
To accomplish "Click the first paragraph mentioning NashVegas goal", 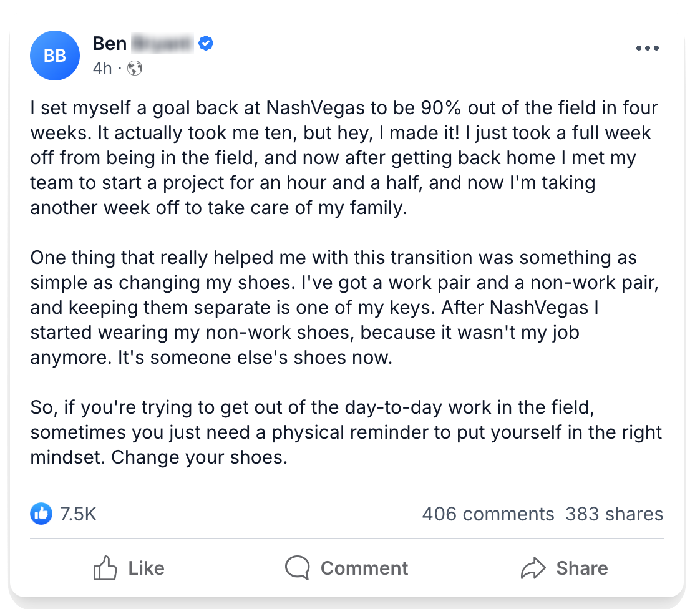I will click(x=343, y=157).
